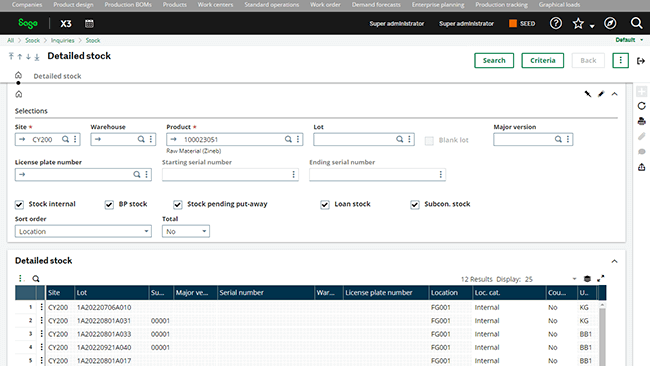The width and height of the screenshot is (650, 366).
Task: Open the favorites dropdown arrow
Action: click(x=592, y=26)
